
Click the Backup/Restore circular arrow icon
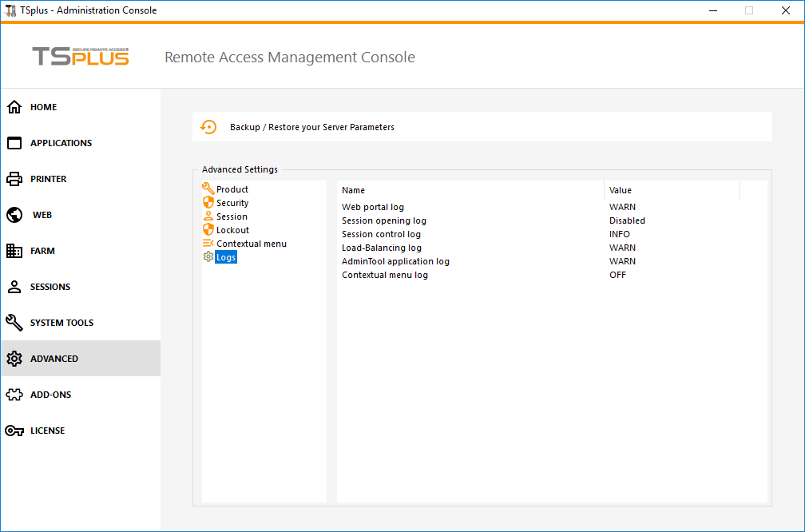click(208, 127)
